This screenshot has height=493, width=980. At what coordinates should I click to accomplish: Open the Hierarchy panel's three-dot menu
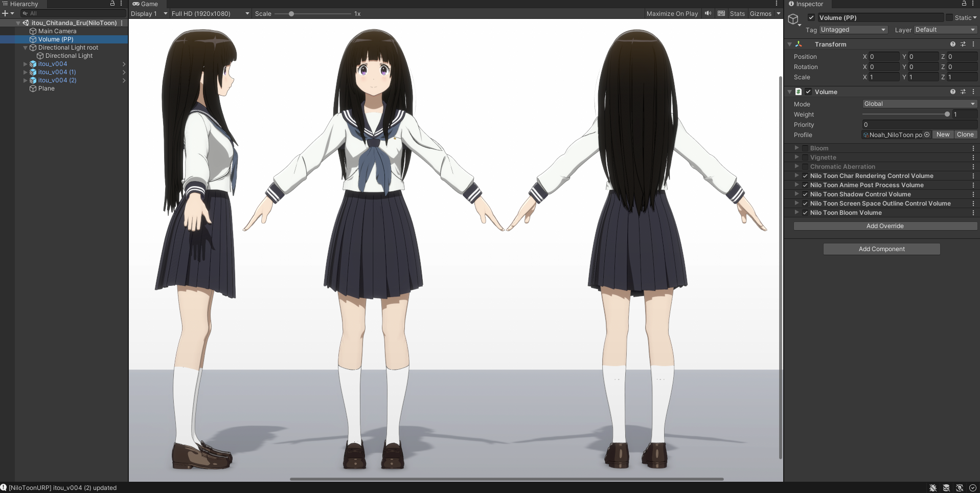pyautogui.click(x=121, y=4)
